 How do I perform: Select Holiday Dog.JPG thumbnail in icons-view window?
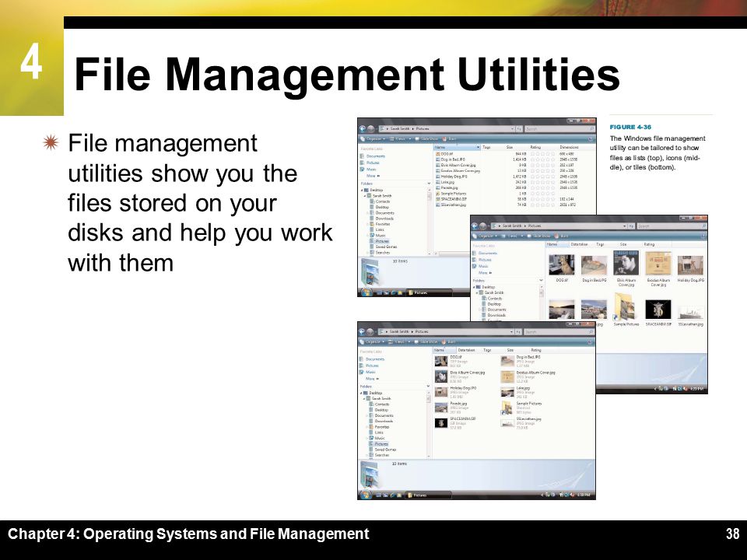(690, 264)
